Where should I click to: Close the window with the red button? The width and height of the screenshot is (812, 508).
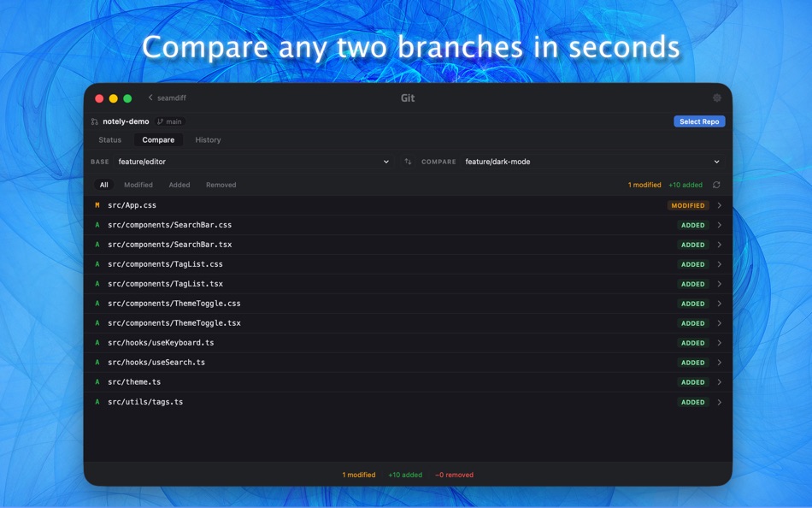point(99,98)
